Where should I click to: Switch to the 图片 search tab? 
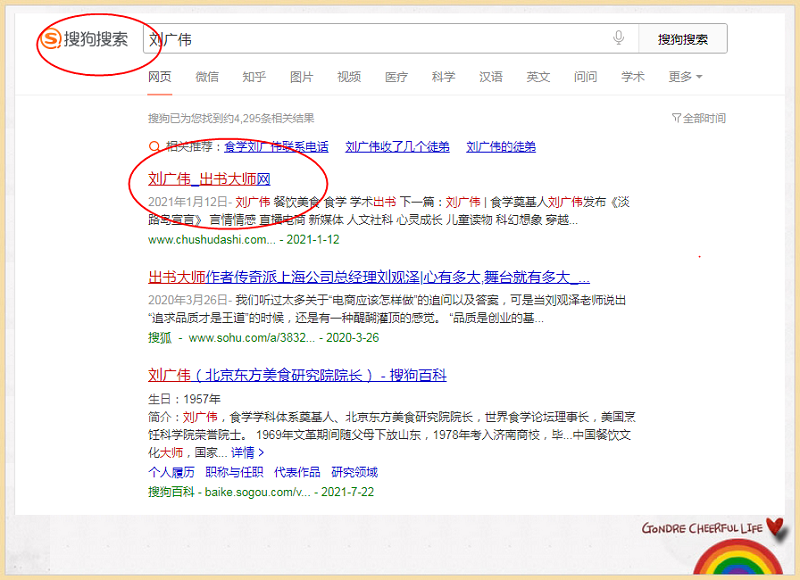[x=301, y=77]
